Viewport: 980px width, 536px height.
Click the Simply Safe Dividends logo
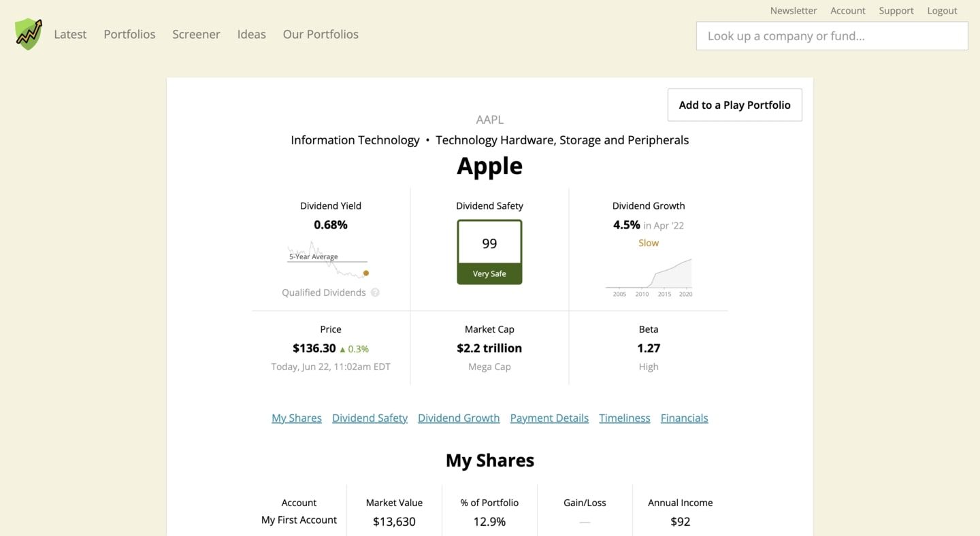click(28, 33)
